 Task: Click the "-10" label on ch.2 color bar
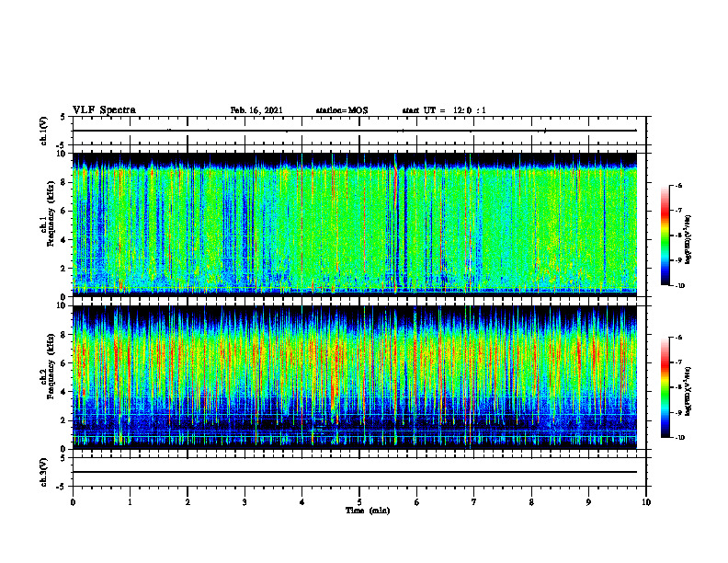tap(679, 438)
